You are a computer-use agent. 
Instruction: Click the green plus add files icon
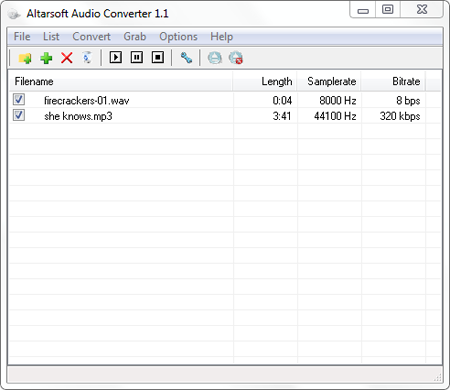46,58
